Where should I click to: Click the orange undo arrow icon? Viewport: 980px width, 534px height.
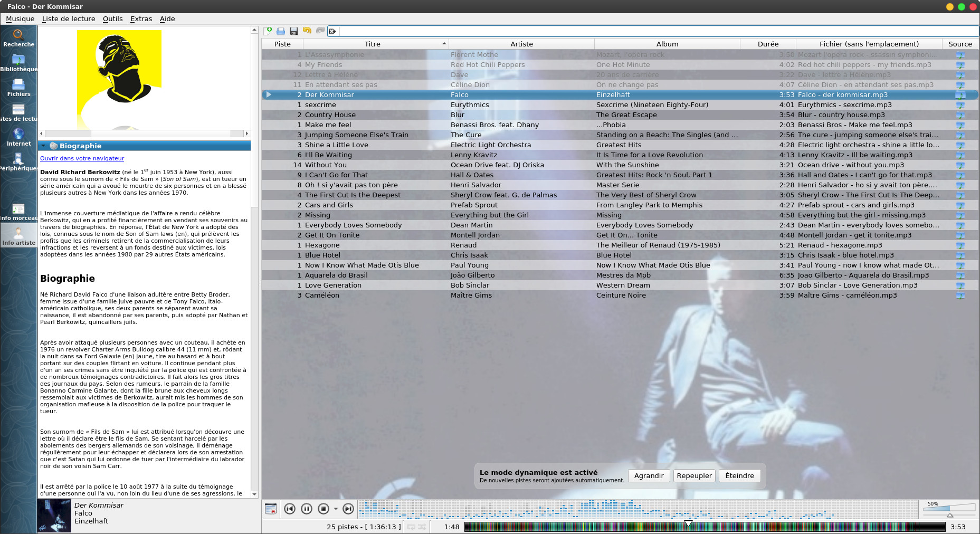(x=307, y=31)
